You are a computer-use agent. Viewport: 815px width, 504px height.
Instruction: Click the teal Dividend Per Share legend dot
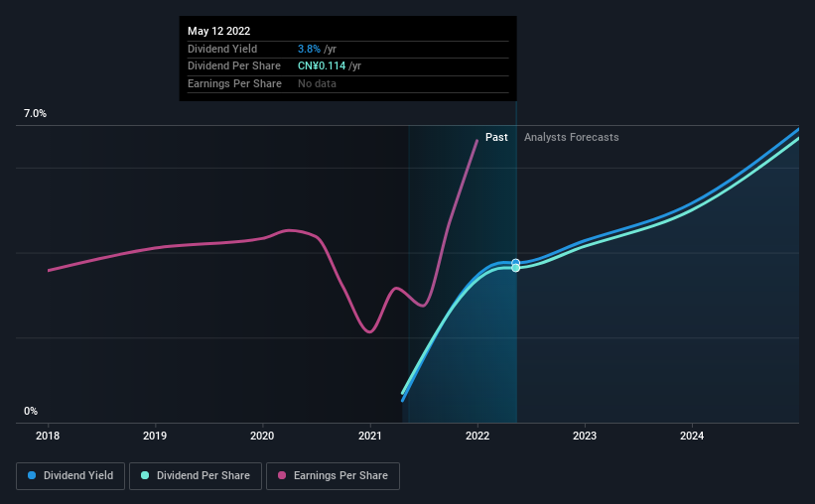(x=145, y=475)
